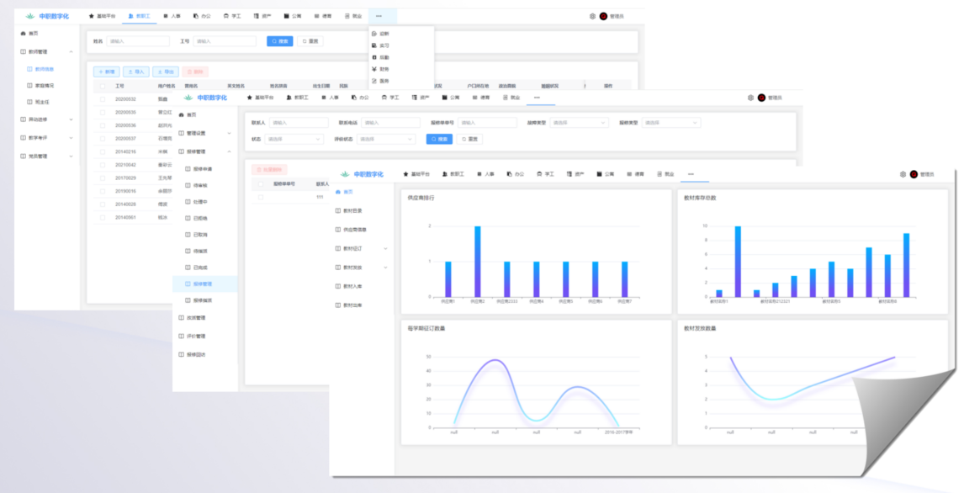Viewport: 980px width, 493px height.
Task: Open the 教材目录 sidebar icon
Action: click(x=338, y=210)
